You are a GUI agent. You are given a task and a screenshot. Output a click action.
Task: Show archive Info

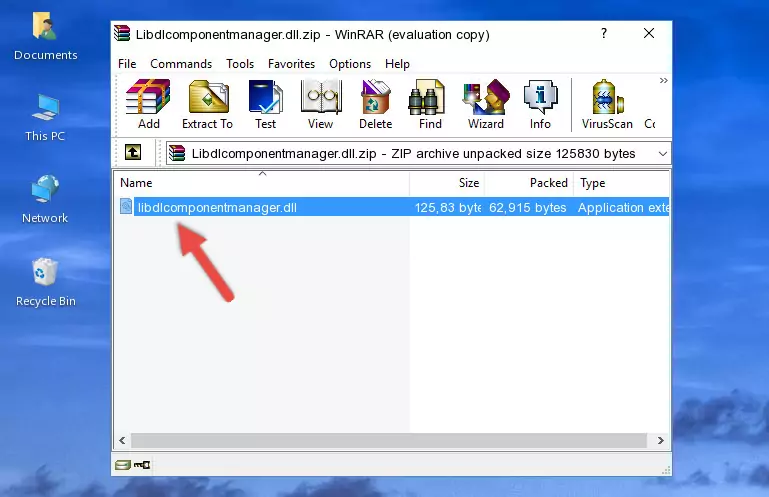pyautogui.click(x=540, y=105)
